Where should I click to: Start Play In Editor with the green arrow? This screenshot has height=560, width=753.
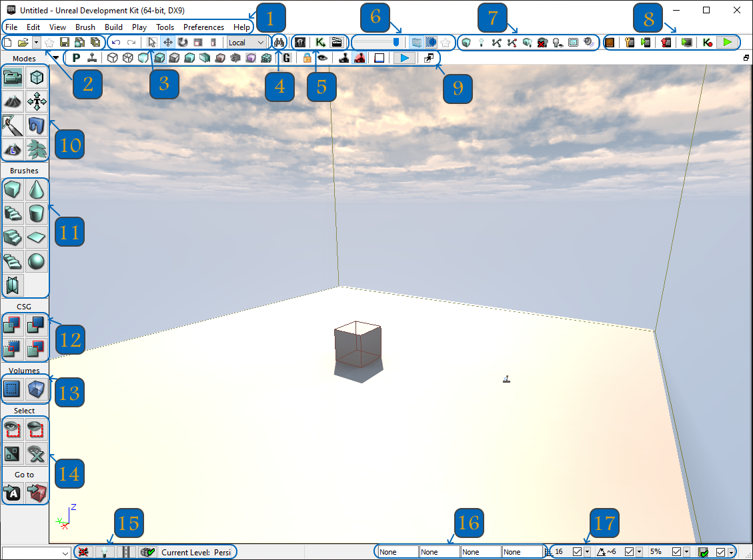(x=728, y=42)
